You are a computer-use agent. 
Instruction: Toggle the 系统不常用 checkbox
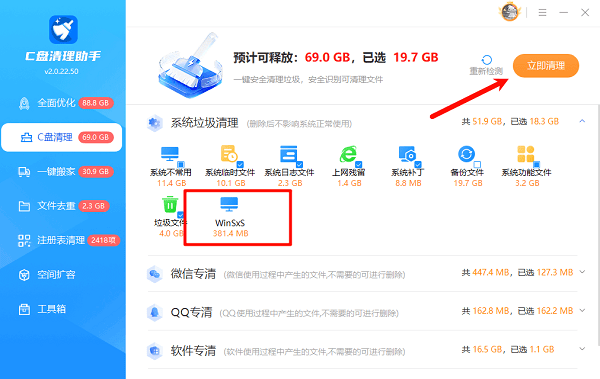(181, 165)
